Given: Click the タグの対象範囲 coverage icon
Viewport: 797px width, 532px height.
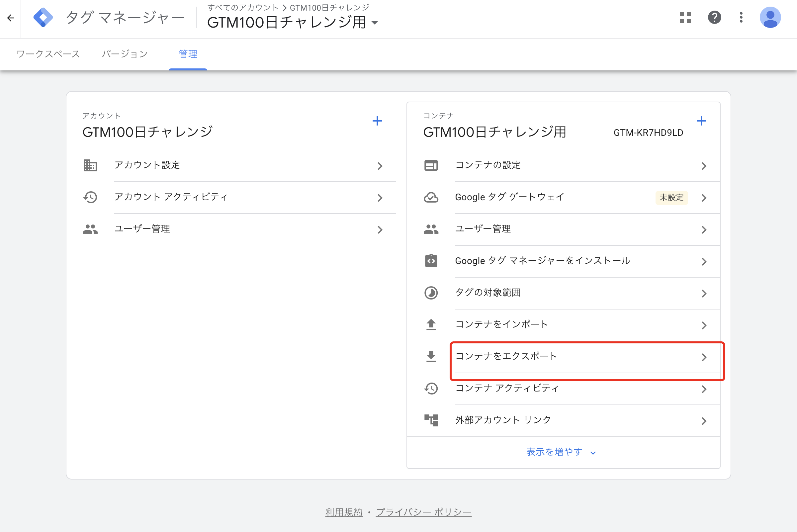Looking at the screenshot, I should [431, 293].
